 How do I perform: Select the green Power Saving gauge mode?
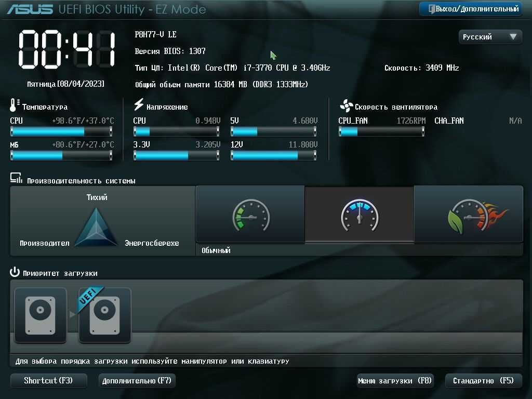[251, 215]
